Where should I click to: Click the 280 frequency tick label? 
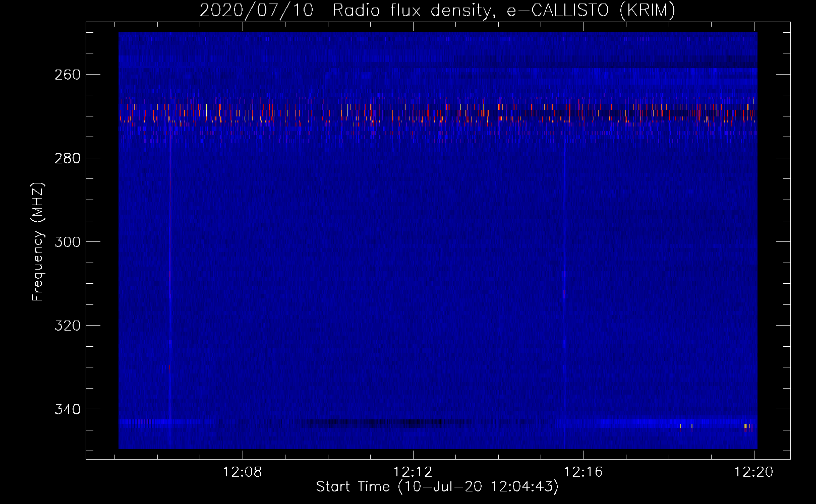(67, 158)
